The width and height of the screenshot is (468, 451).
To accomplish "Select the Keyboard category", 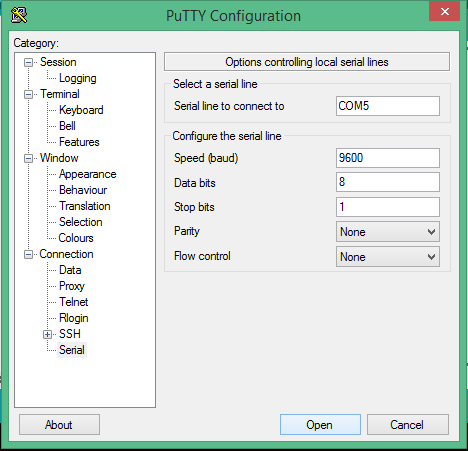I will click(81, 110).
